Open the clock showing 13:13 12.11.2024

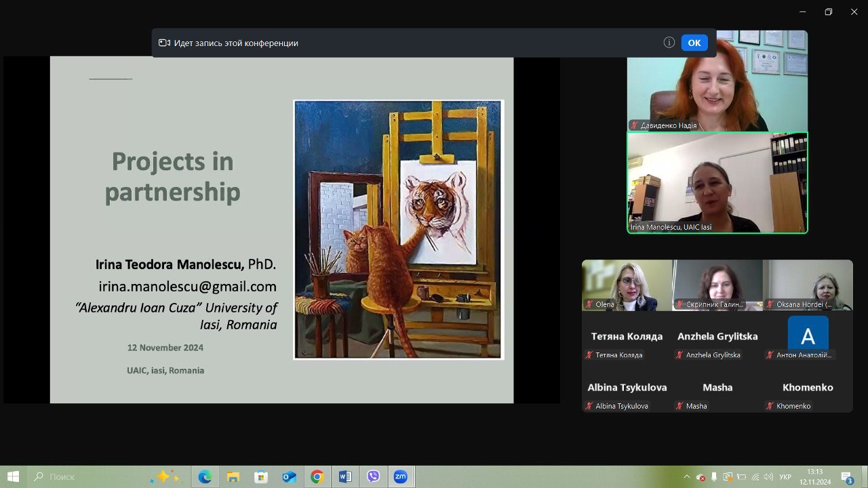[x=815, y=477]
